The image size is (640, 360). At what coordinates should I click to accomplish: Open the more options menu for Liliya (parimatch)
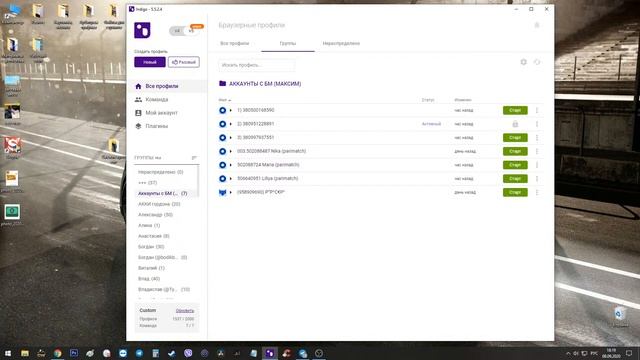537,179
